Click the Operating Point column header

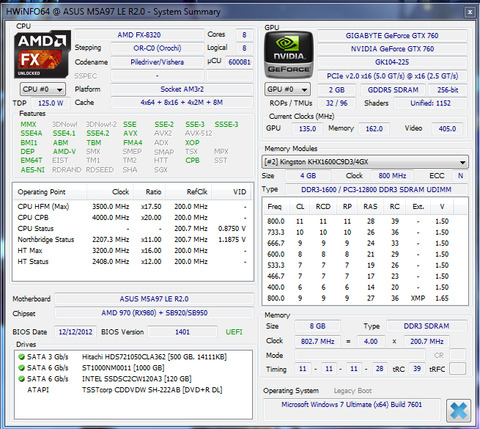tap(50, 192)
